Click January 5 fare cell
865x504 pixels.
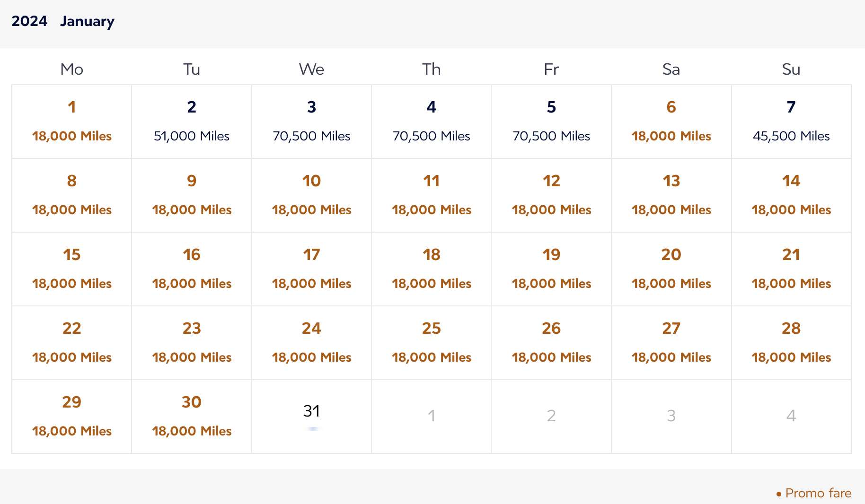[x=551, y=122]
